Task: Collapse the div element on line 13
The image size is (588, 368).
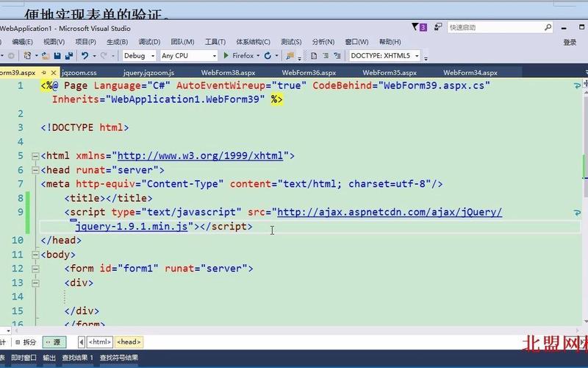Action: point(35,283)
